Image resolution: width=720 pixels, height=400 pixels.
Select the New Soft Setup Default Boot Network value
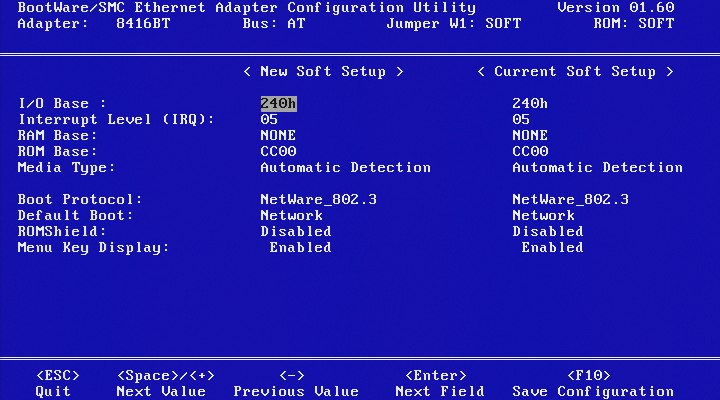click(x=292, y=216)
